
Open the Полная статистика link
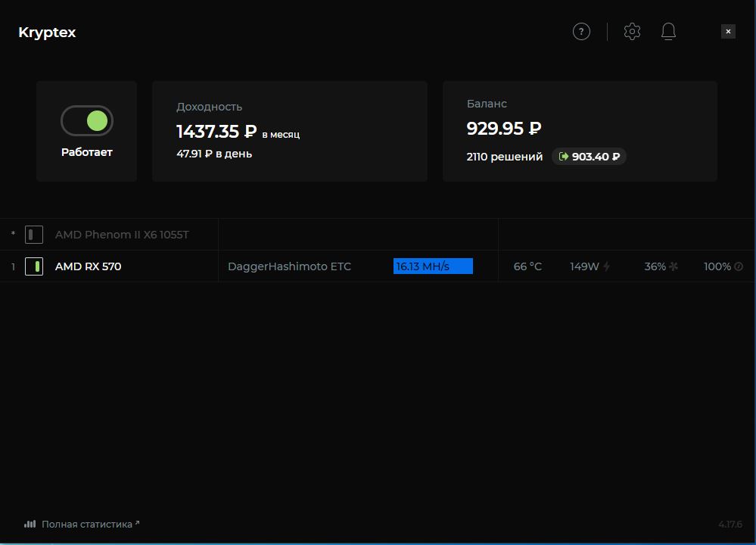90,525
